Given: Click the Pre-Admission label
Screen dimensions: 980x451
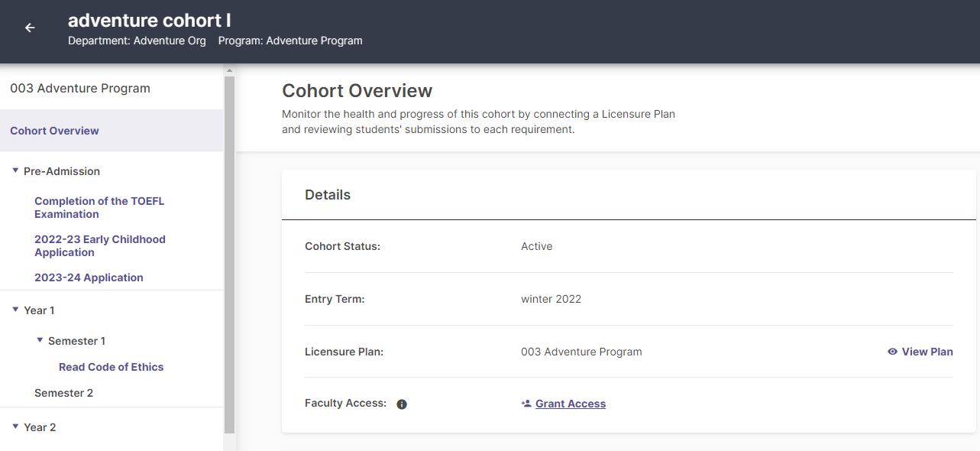Looking at the screenshot, I should (x=62, y=171).
